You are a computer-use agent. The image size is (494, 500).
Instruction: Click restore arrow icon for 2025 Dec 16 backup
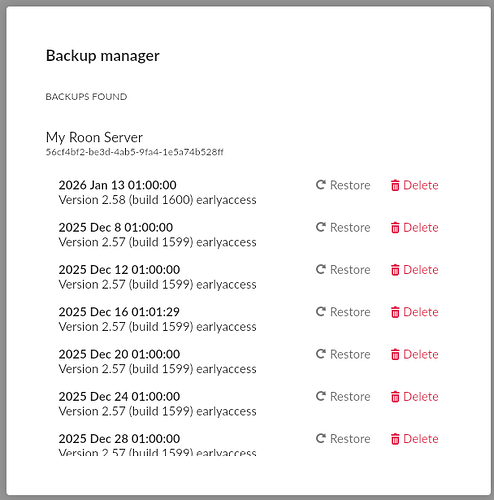(321, 311)
